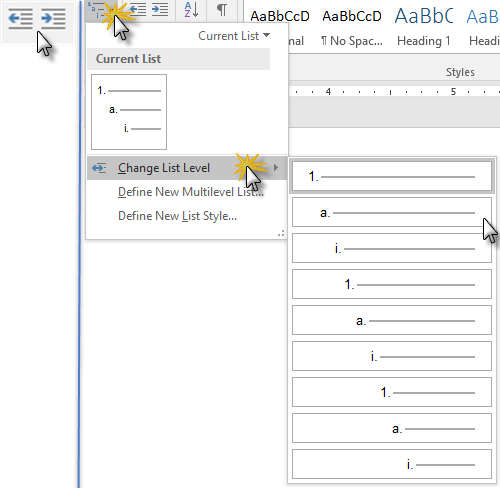The image size is (500, 488).
Task: Select third list level "i."
Action: (392, 248)
